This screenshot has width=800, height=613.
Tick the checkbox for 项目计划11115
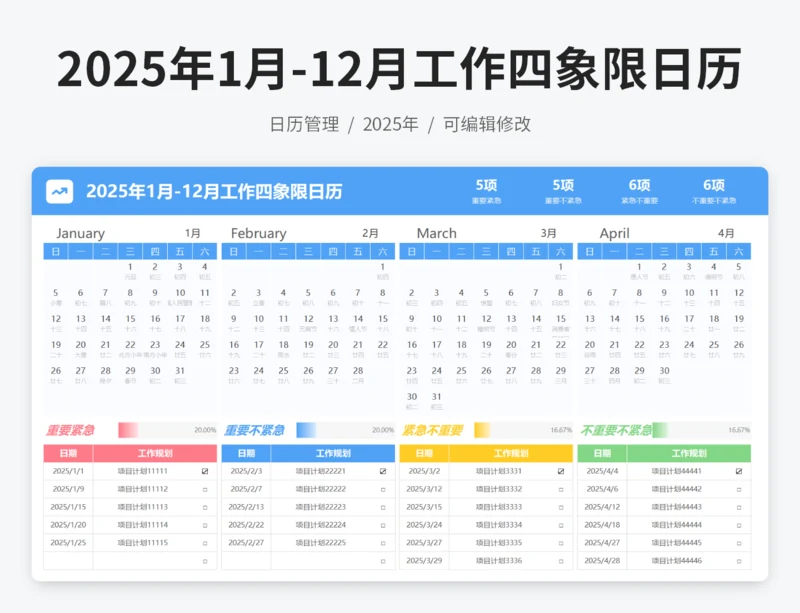tap(205, 543)
